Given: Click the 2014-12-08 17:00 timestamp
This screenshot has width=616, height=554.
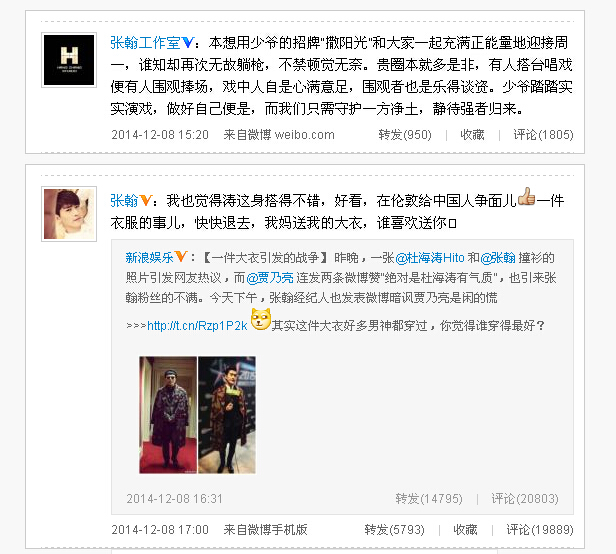Looking at the screenshot, I should click(x=160, y=530).
